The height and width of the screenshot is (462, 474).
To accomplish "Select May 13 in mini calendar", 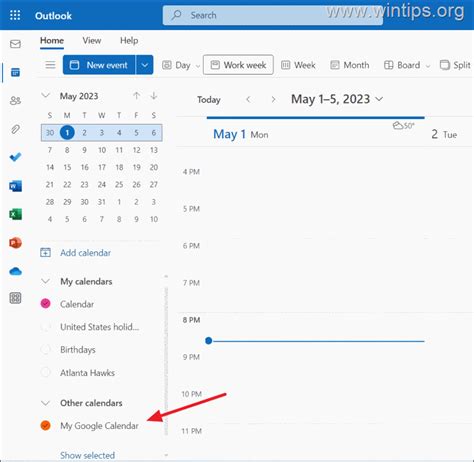I will tap(154, 150).
